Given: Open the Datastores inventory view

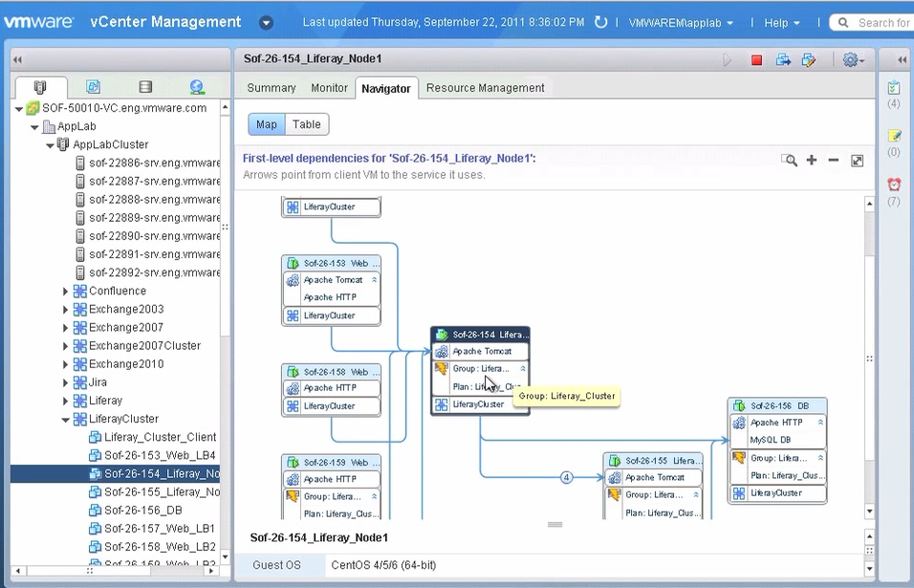Looking at the screenshot, I should [x=145, y=87].
